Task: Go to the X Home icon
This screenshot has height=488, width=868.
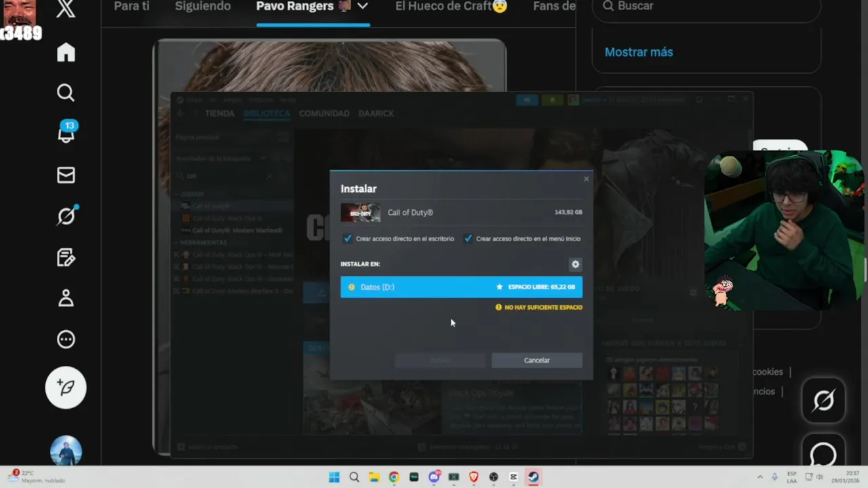Action: coord(66,52)
